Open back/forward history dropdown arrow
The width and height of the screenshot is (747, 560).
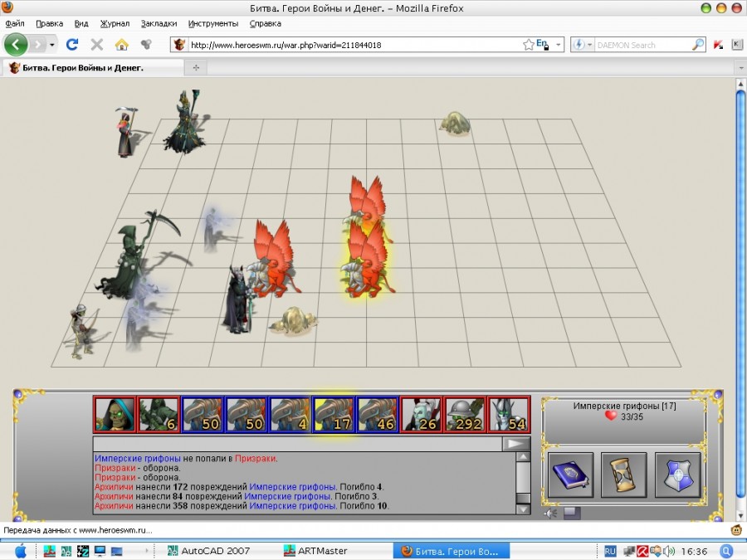pyautogui.click(x=52, y=45)
